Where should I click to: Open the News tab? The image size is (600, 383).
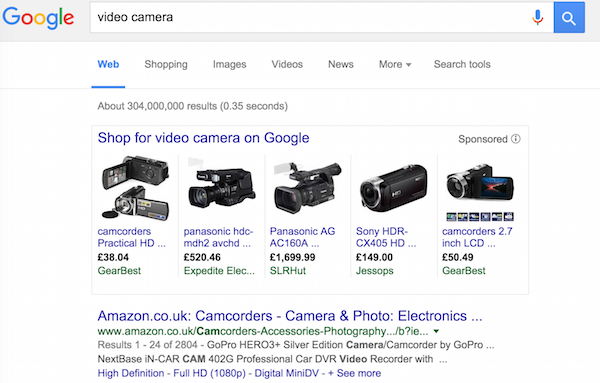click(341, 64)
